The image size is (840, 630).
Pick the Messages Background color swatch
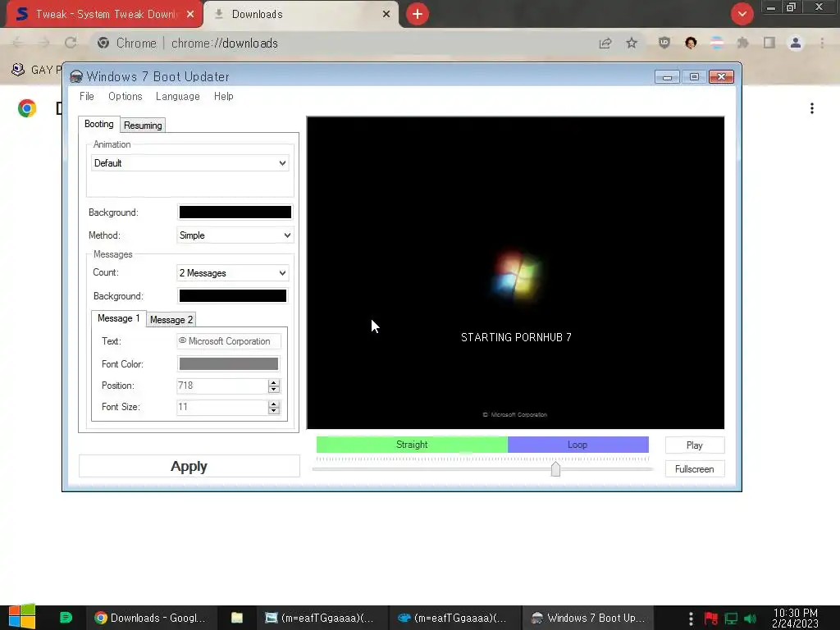point(232,295)
